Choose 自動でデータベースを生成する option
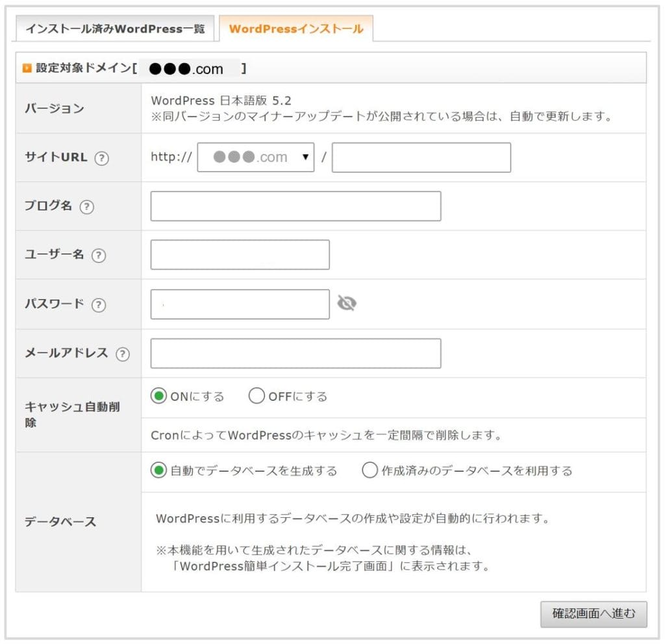This screenshot has height=644, width=665. [x=158, y=470]
